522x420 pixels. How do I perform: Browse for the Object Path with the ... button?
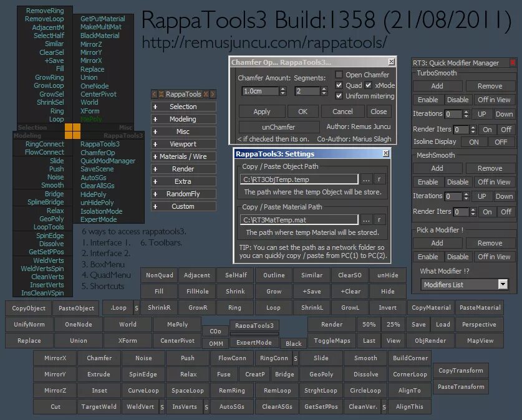[366, 179]
